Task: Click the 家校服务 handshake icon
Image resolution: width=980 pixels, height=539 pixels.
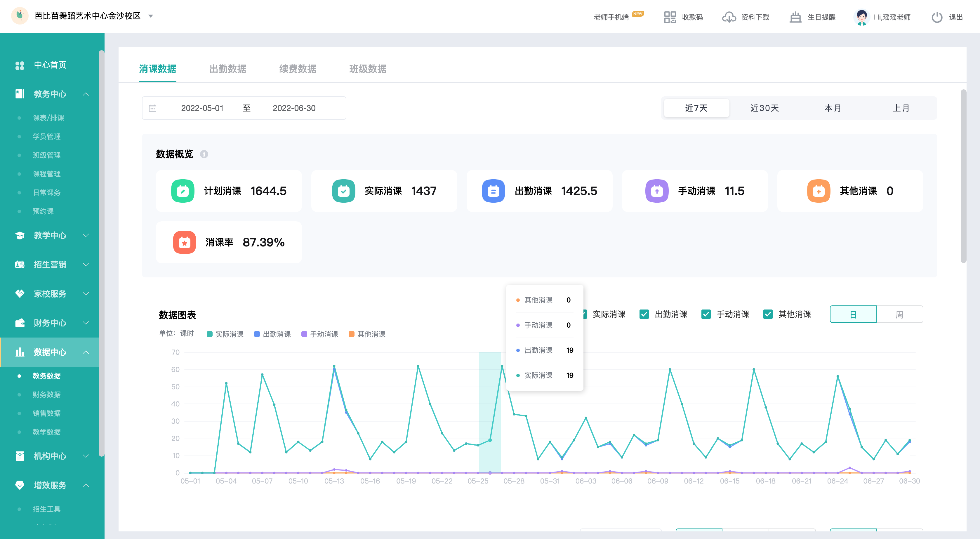Action: (x=20, y=294)
